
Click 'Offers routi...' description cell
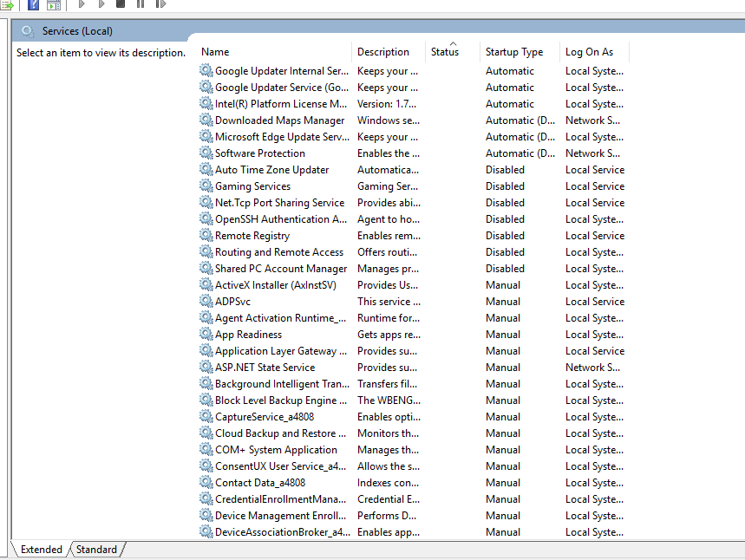[x=387, y=251]
